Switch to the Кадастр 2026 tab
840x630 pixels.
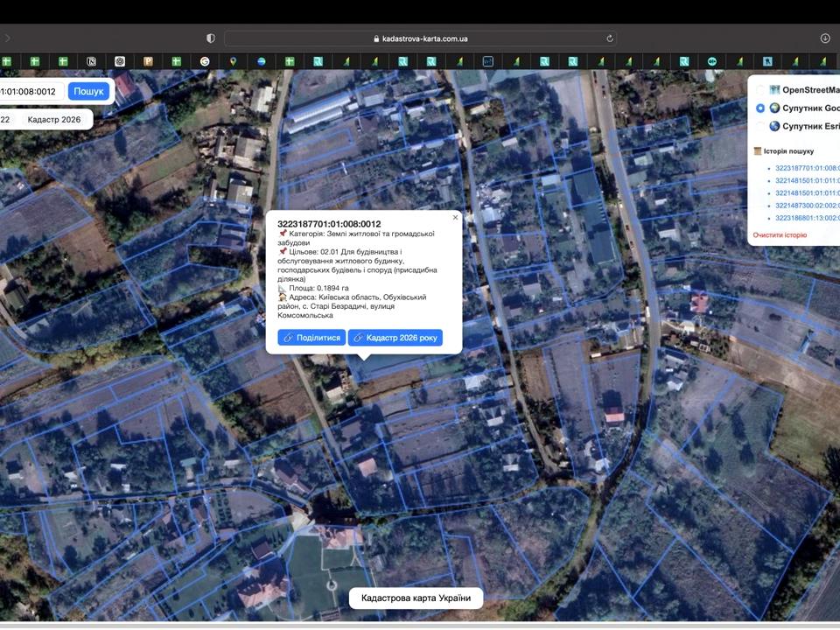pos(54,120)
